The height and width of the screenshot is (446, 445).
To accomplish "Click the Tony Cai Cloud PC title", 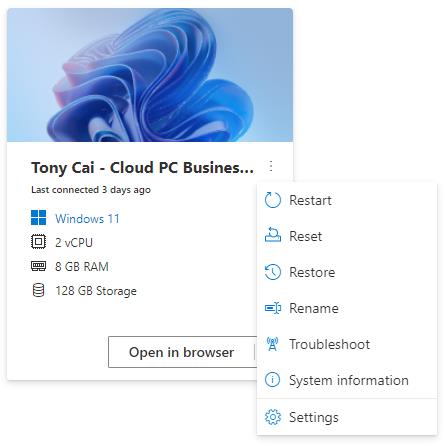I will pos(142,168).
